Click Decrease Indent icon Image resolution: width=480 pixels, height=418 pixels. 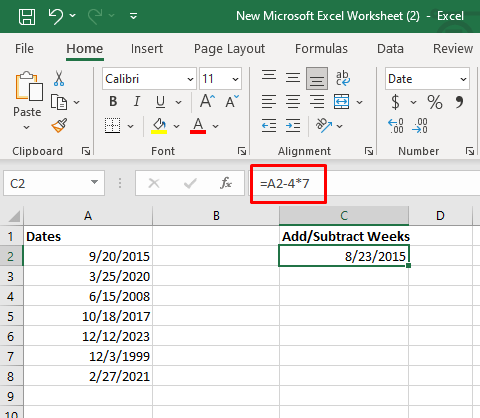point(269,126)
